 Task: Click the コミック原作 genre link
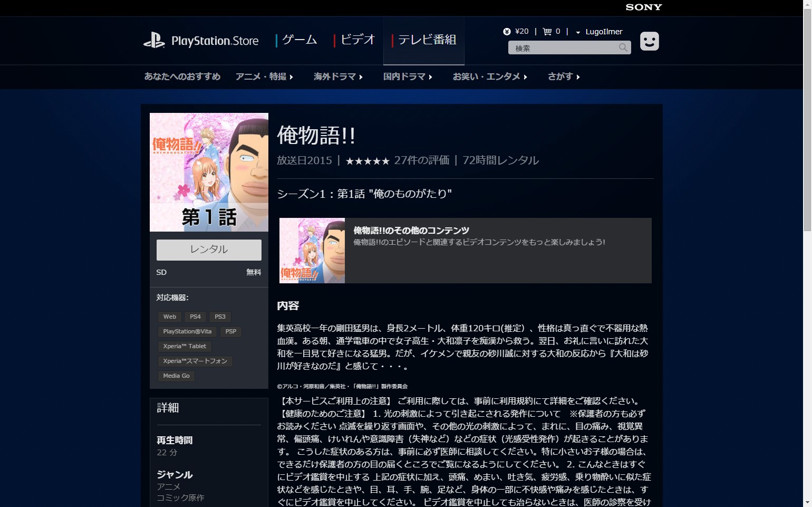(x=180, y=498)
